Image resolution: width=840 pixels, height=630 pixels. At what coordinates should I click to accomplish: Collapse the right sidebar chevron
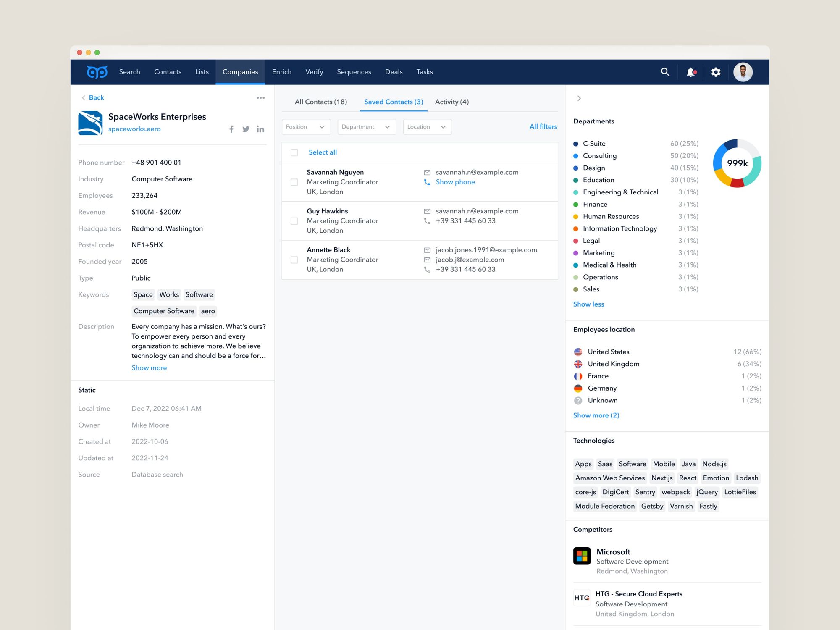pyautogui.click(x=579, y=98)
